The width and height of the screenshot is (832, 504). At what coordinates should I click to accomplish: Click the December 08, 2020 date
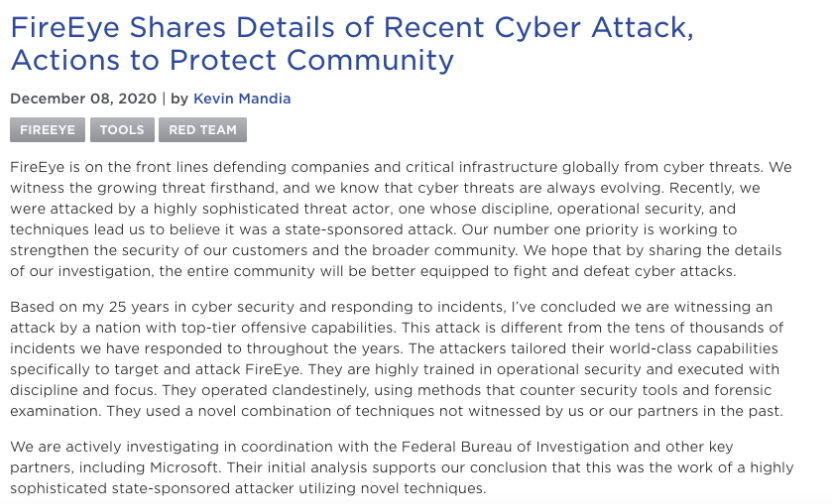coord(83,98)
